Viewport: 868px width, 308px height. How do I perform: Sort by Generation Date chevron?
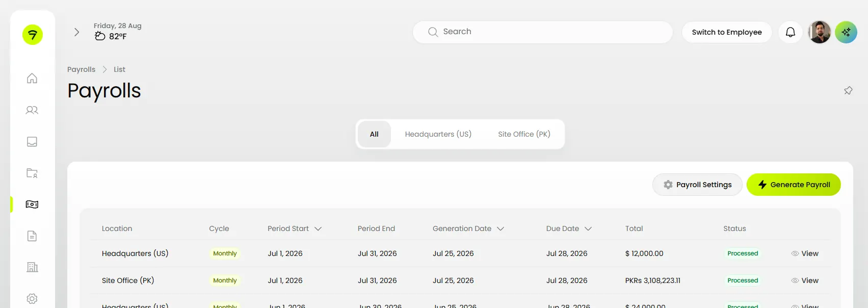pyautogui.click(x=501, y=229)
